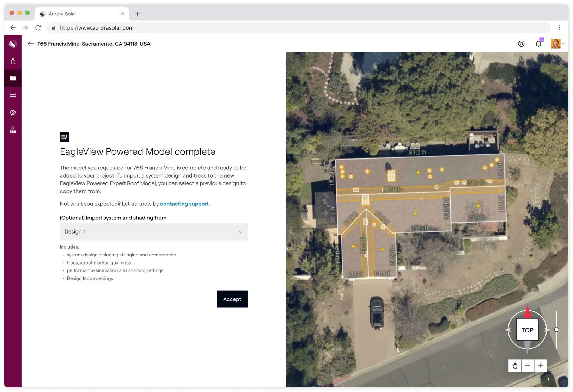Click the site lock icon
The width and height of the screenshot is (573, 392).
[54, 28]
